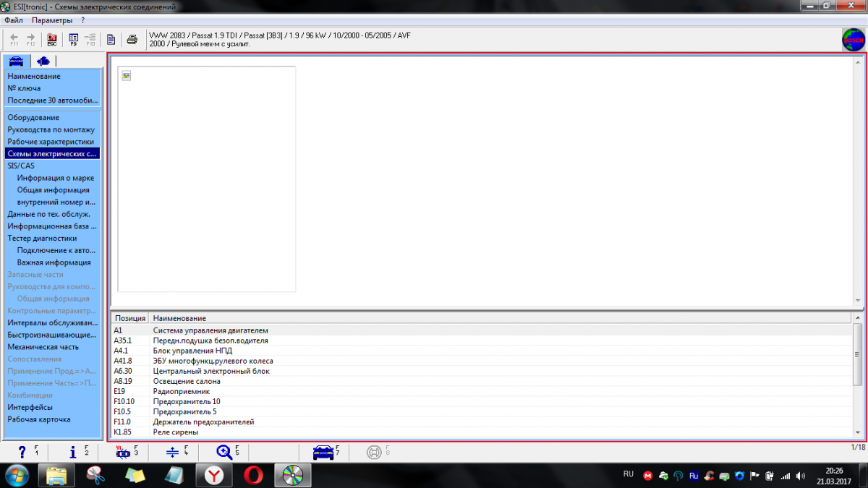Open Быстроизнашивающиеся sidebar entry
Screen dimensions: 868x488
[x=52, y=335]
